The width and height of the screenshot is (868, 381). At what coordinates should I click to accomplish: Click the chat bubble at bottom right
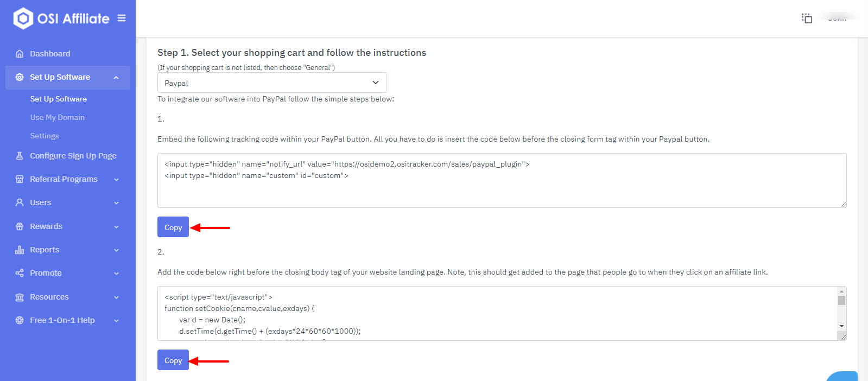click(842, 376)
